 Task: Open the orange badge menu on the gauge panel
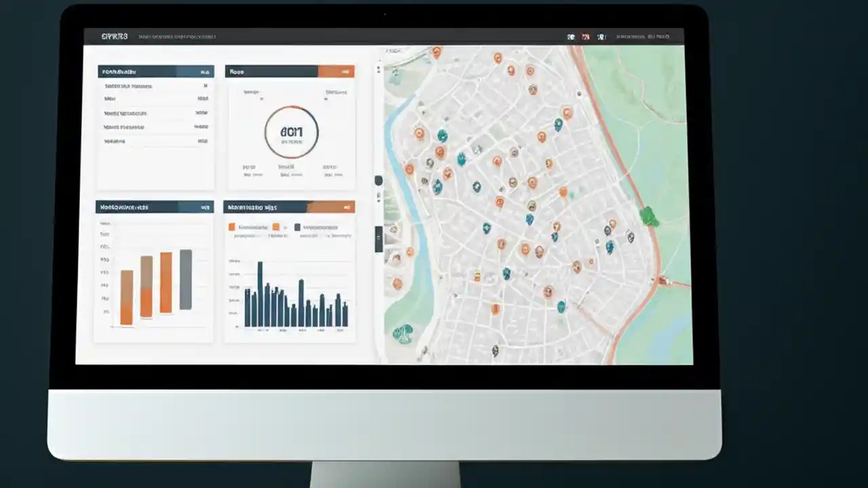pyautogui.click(x=346, y=71)
